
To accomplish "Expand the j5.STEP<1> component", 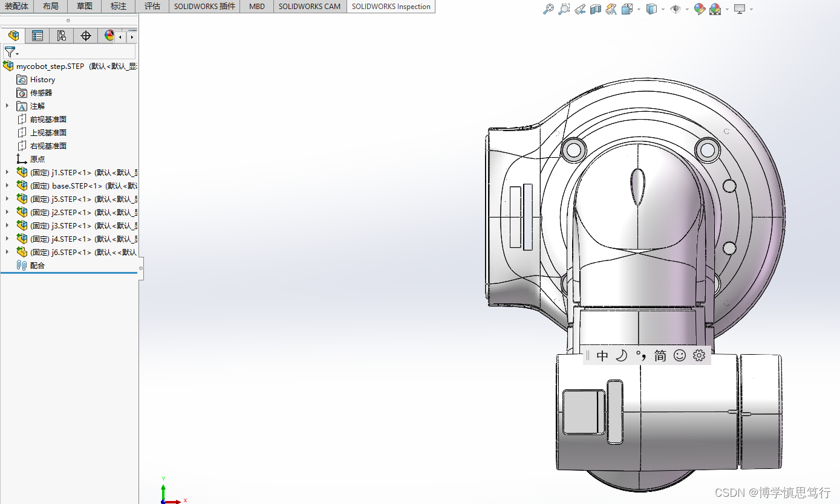I will (7, 199).
